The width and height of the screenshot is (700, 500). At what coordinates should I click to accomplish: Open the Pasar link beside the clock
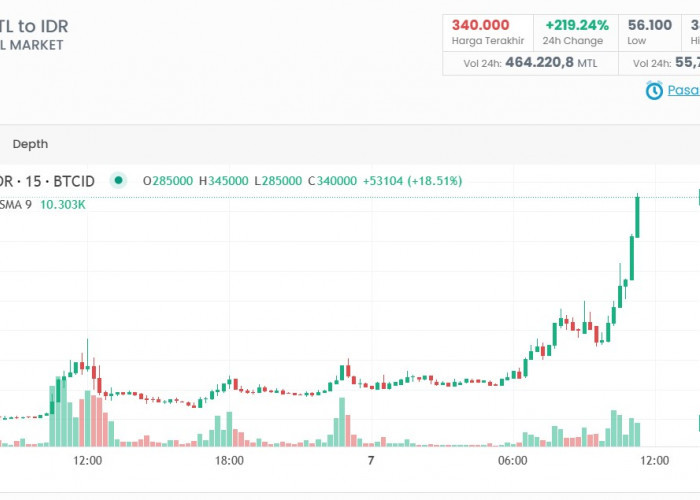[x=683, y=90]
